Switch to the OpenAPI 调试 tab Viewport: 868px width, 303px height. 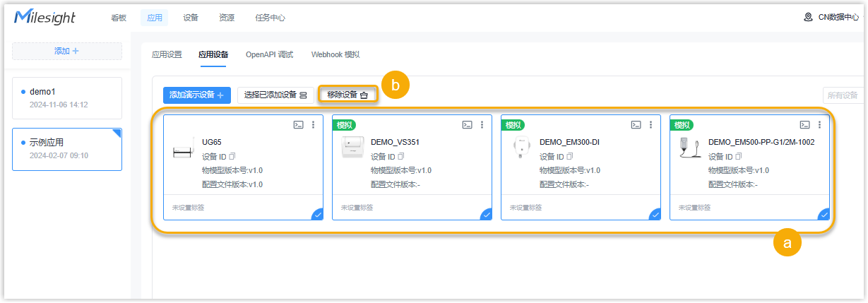(x=269, y=54)
